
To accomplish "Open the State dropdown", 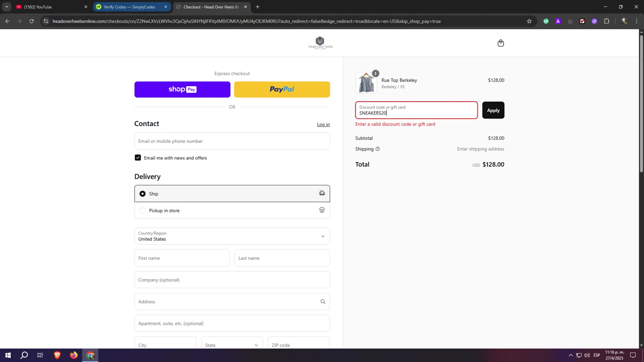I will [232, 344].
